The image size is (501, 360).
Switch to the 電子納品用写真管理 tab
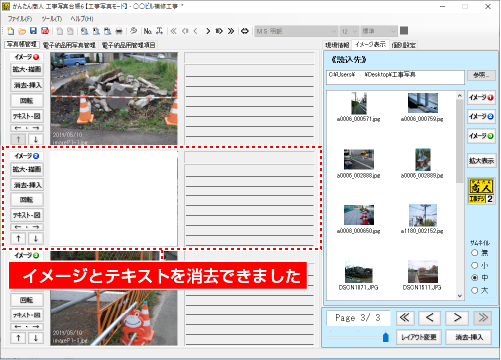[x=69, y=45]
